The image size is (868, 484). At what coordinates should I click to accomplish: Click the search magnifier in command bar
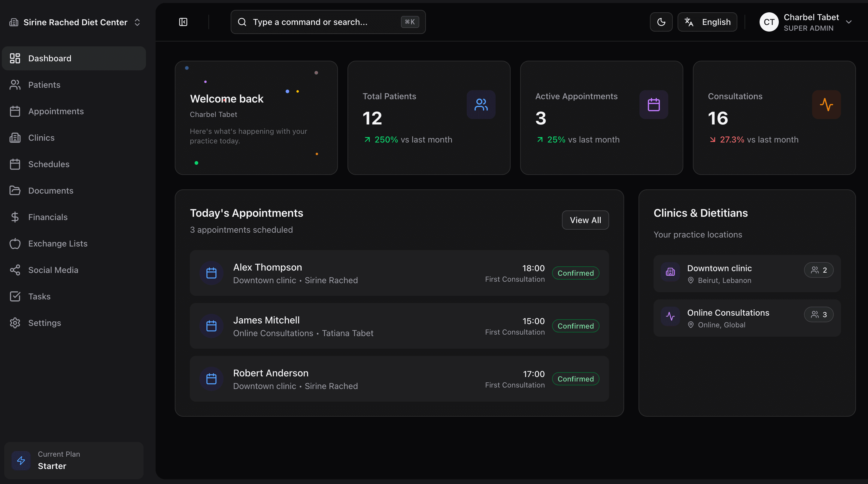pyautogui.click(x=242, y=22)
